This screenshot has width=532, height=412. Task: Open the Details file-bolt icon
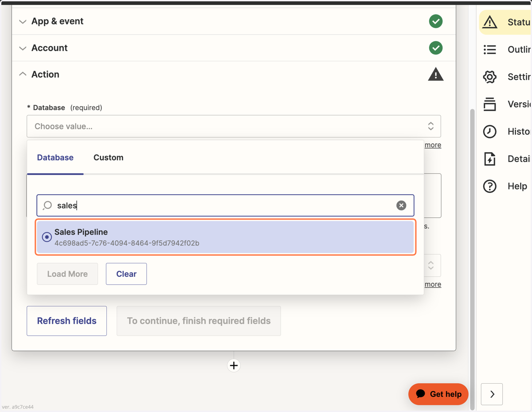pos(489,159)
